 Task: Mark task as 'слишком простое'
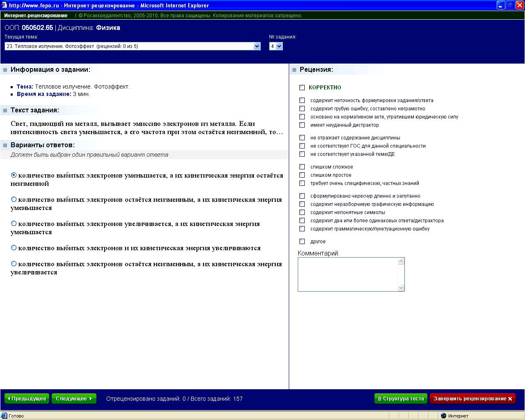302,175
